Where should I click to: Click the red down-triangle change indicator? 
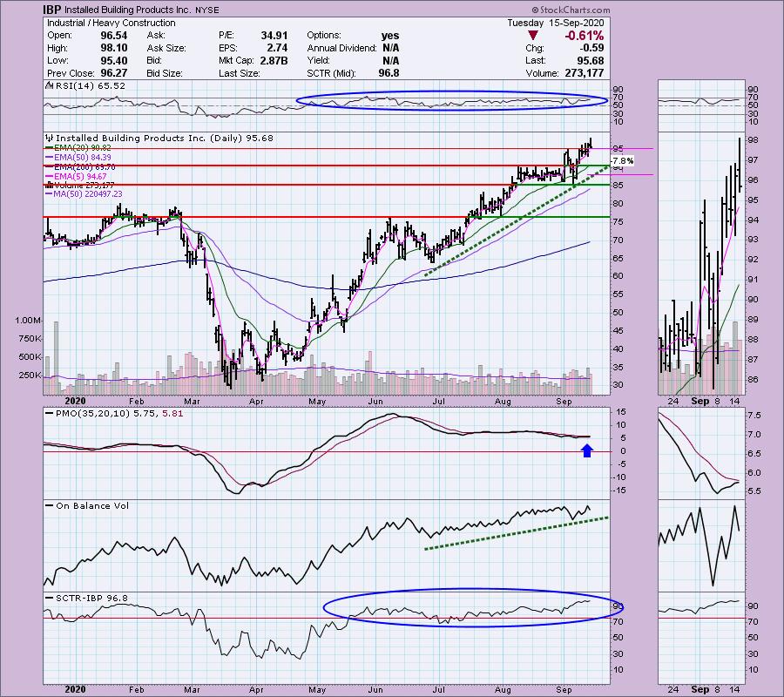pyautogui.click(x=532, y=36)
